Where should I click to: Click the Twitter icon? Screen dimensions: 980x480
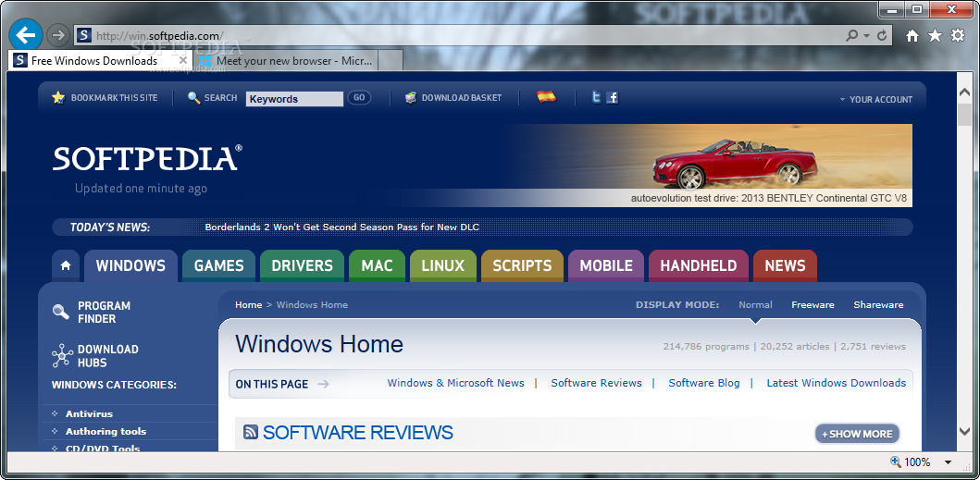pyautogui.click(x=597, y=97)
